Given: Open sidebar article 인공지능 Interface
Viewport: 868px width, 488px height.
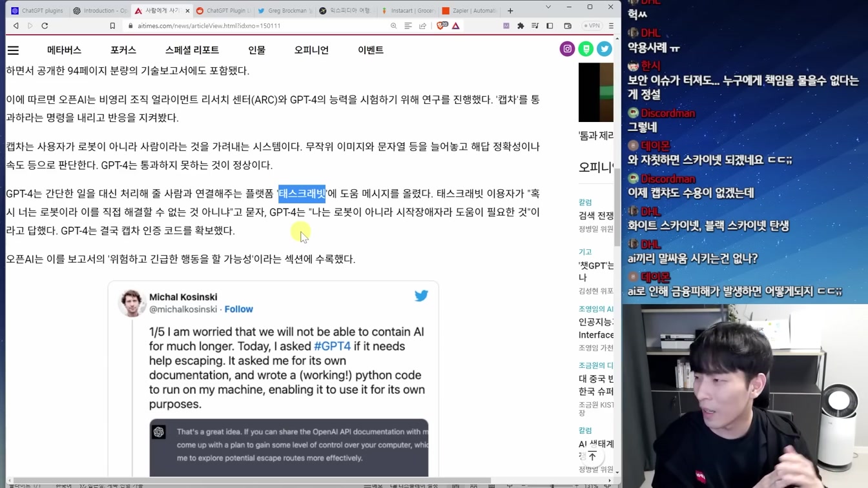Looking at the screenshot, I should pos(596,328).
